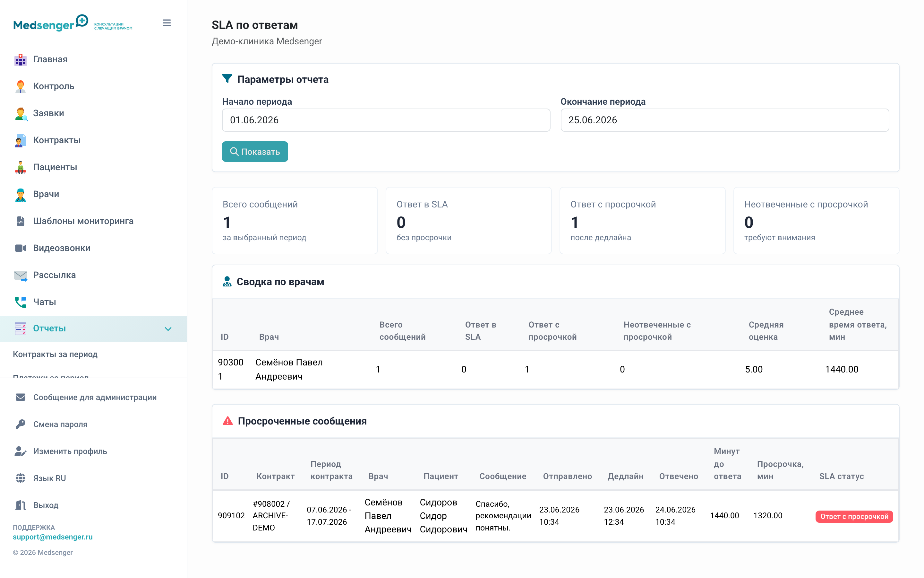The width and height of the screenshot is (924, 578).
Task: Click the red warning triangle icon
Action: [227, 421]
